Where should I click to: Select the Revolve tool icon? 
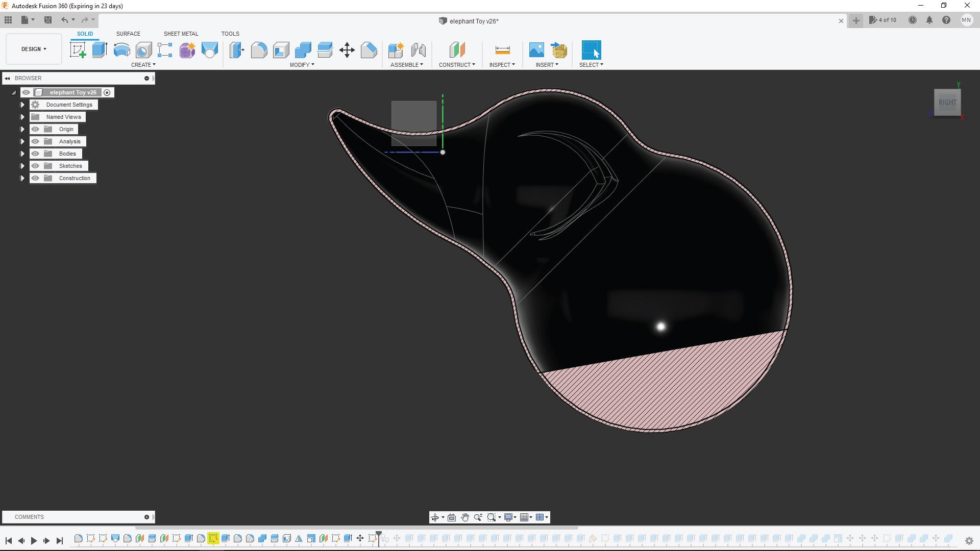[121, 50]
